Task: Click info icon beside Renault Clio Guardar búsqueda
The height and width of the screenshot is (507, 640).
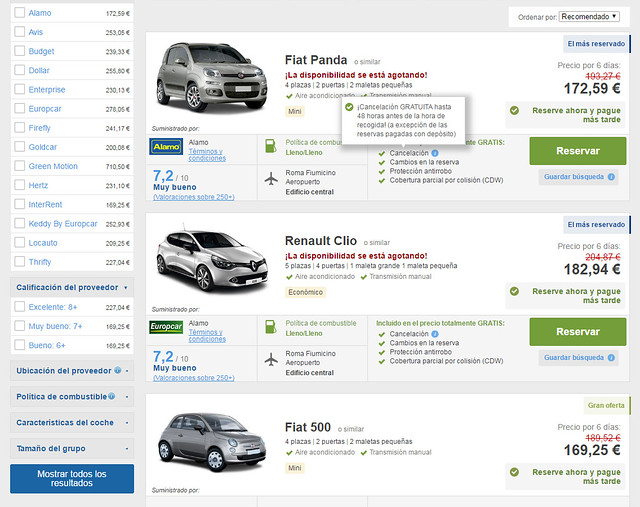Action: [611, 358]
